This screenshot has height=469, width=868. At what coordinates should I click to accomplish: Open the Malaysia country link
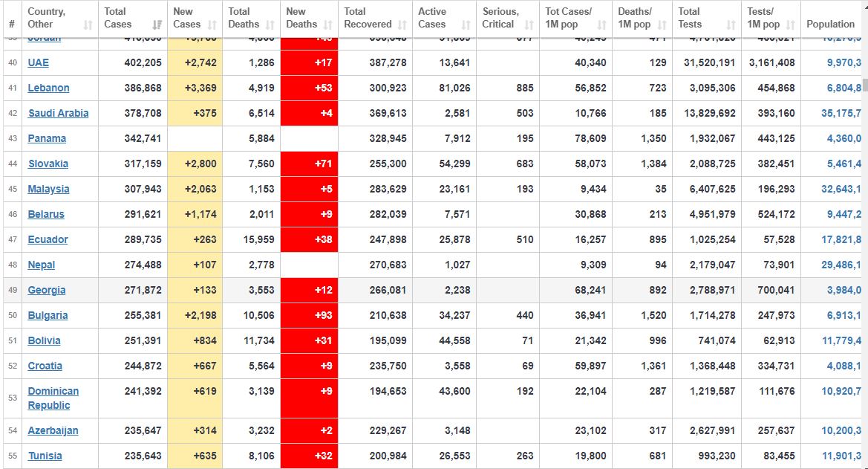click(x=49, y=189)
